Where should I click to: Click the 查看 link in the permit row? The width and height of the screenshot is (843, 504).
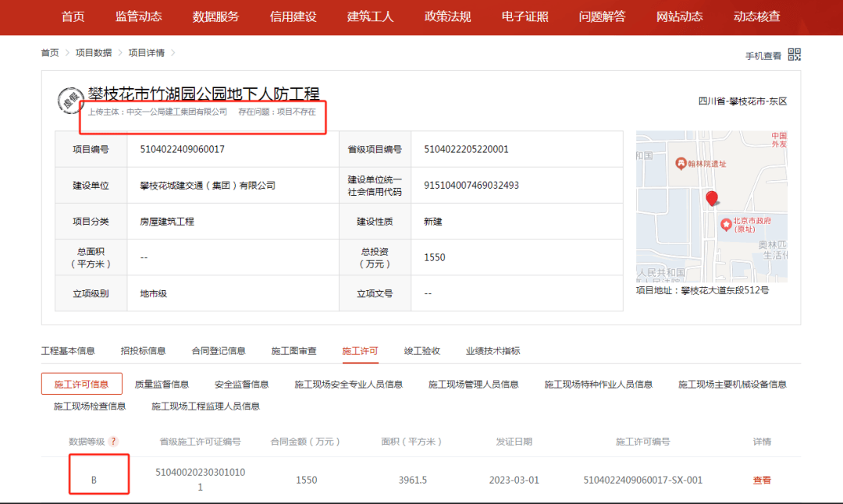click(762, 480)
